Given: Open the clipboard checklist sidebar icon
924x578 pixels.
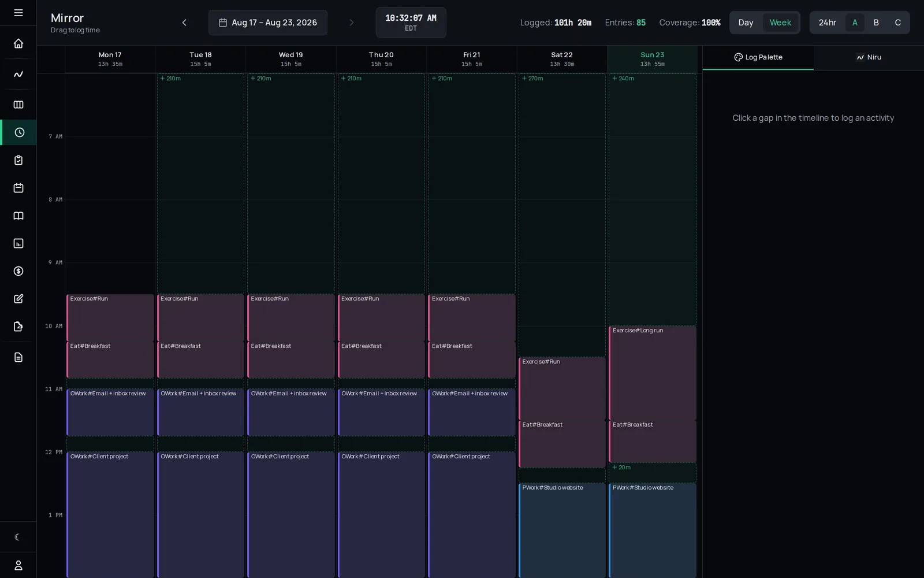Looking at the screenshot, I should (x=18, y=160).
